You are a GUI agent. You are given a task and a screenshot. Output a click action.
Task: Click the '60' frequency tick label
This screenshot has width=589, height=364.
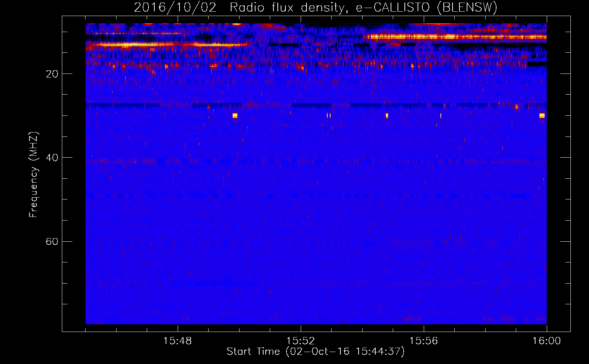coord(52,241)
